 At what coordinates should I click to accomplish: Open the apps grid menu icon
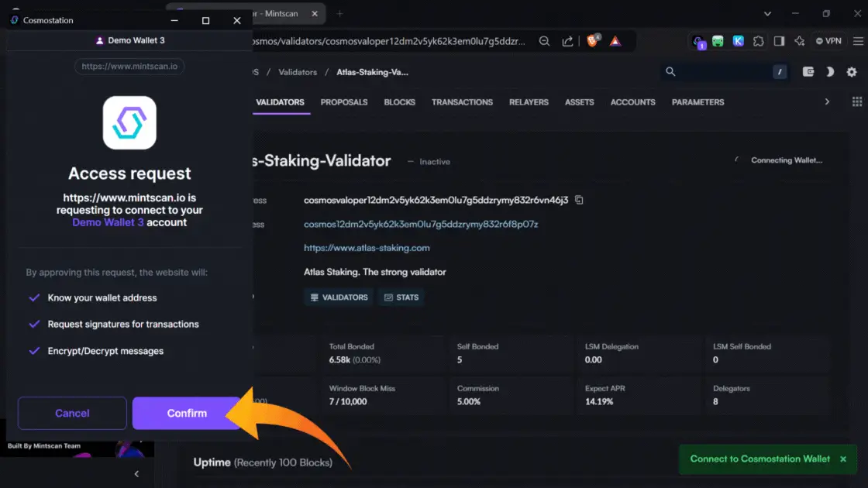click(857, 102)
